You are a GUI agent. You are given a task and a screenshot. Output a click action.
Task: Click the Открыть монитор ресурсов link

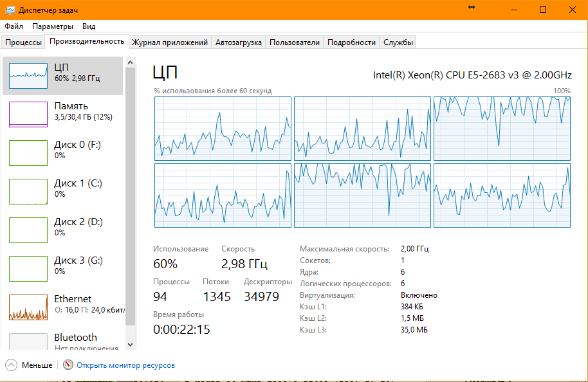click(x=125, y=365)
